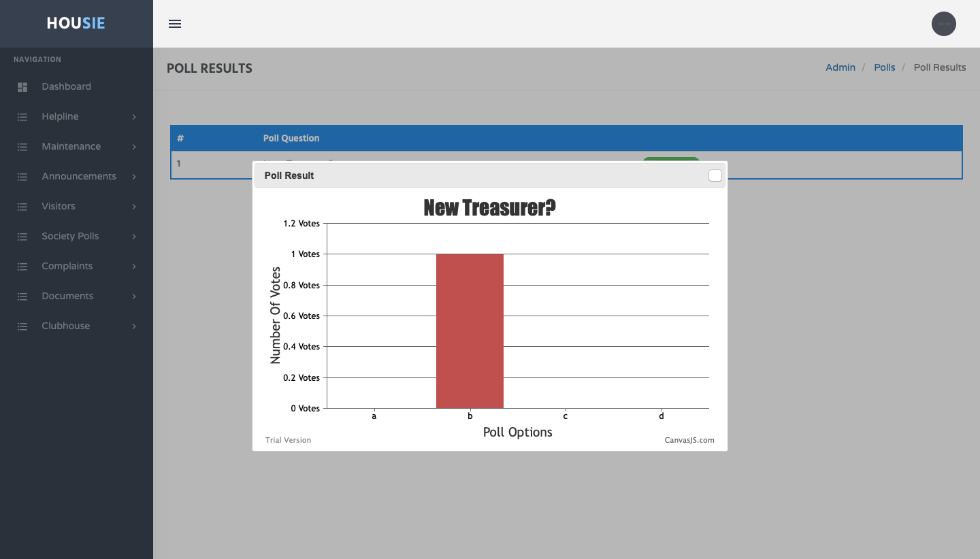Close the Poll Result dialog
This screenshot has width=980, height=559.
(x=715, y=175)
